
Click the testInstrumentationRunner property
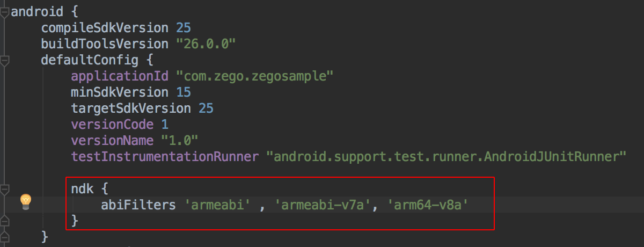tap(165, 157)
